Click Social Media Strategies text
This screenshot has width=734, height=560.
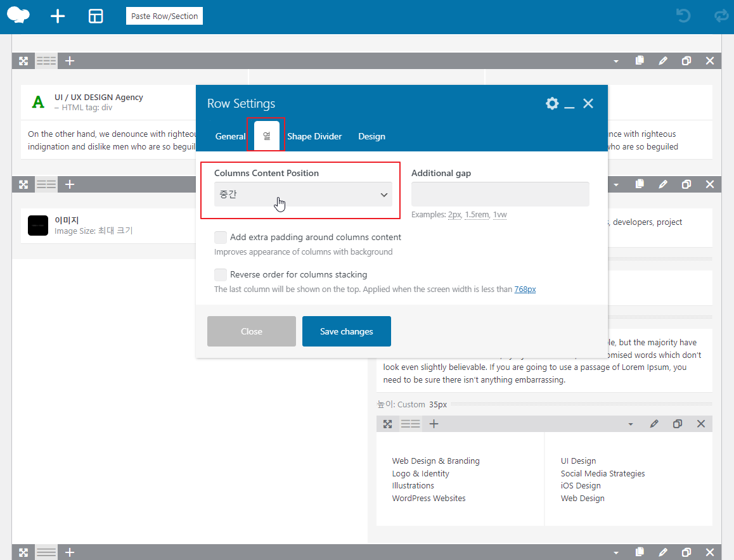[x=603, y=473]
